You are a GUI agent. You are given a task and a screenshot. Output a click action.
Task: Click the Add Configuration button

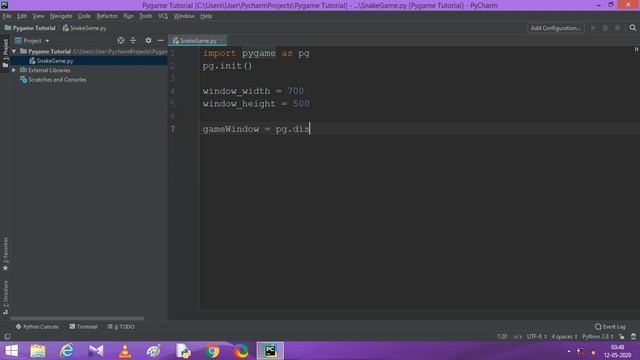click(556, 28)
